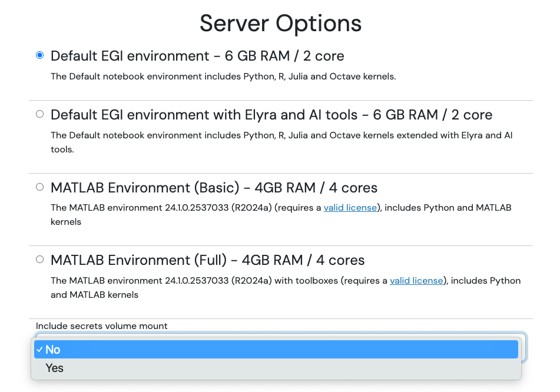Viewport: 560px width, 392px height.
Task: Open valid license link under MATLAB Basic
Action: (x=350, y=208)
